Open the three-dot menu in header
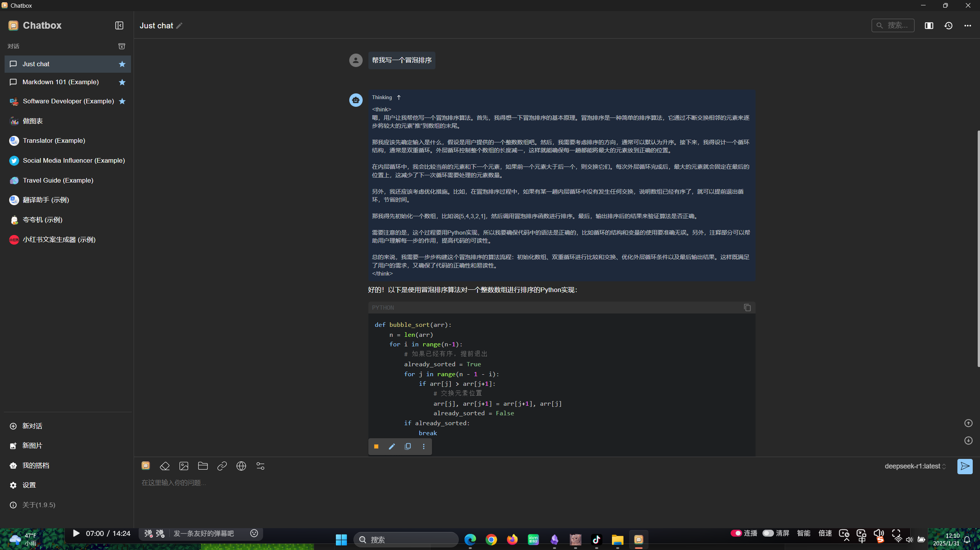 (968, 26)
